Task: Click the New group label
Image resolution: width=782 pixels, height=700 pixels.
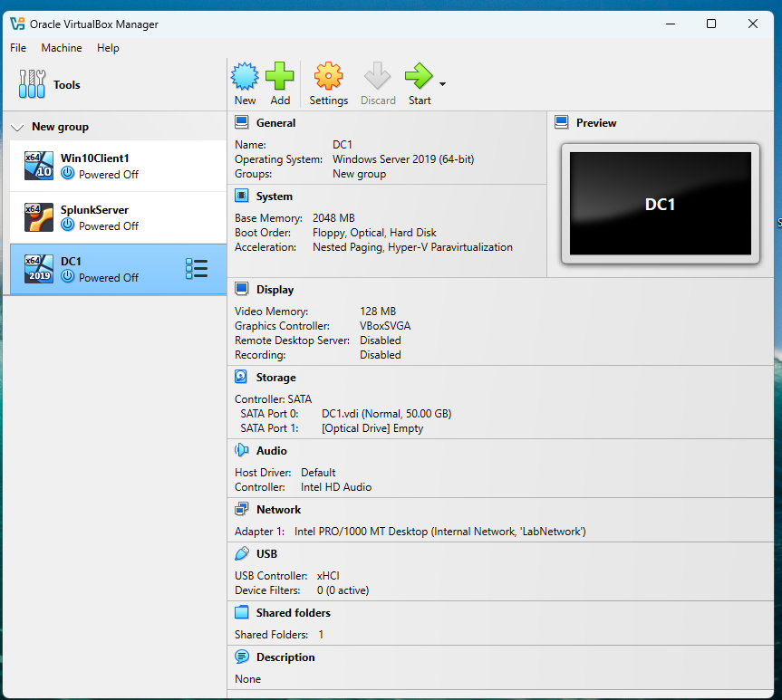Action: pyautogui.click(x=60, y=127)
